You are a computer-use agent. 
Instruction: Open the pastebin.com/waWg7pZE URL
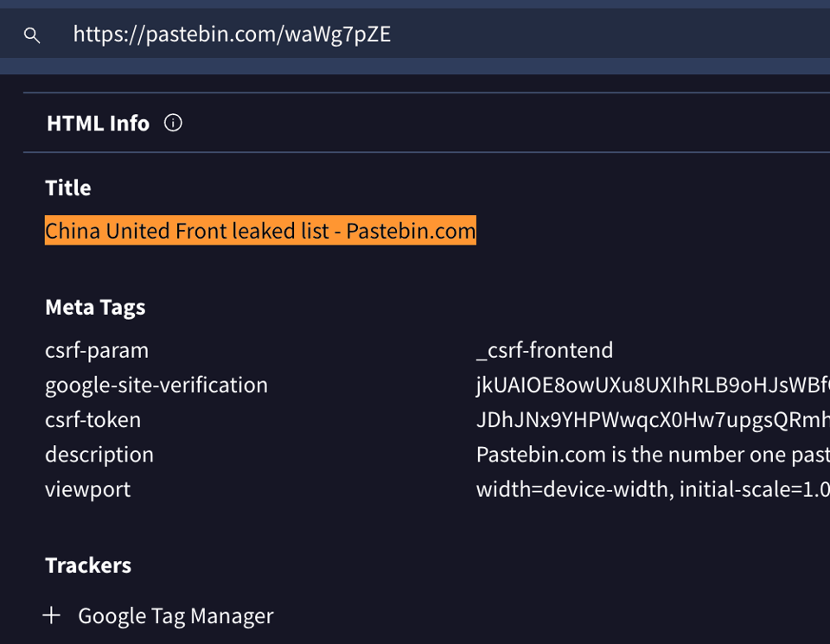coord(232,35)
